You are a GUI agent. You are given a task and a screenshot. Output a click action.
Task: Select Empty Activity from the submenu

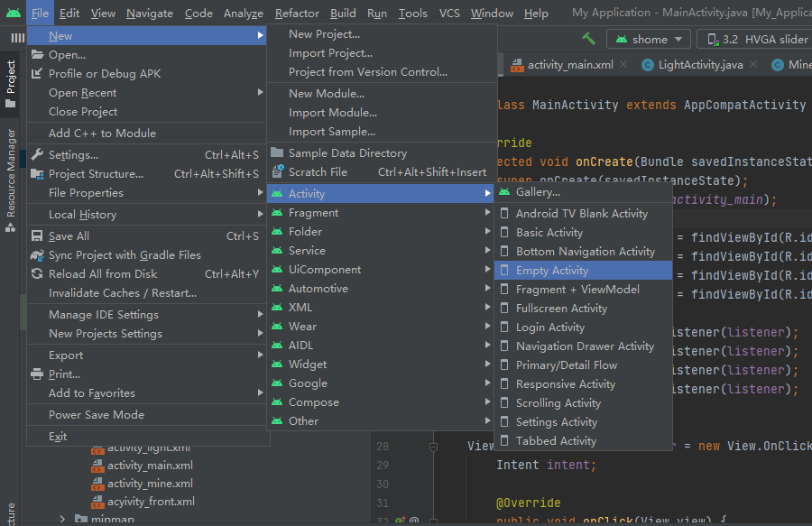(552, 270)
